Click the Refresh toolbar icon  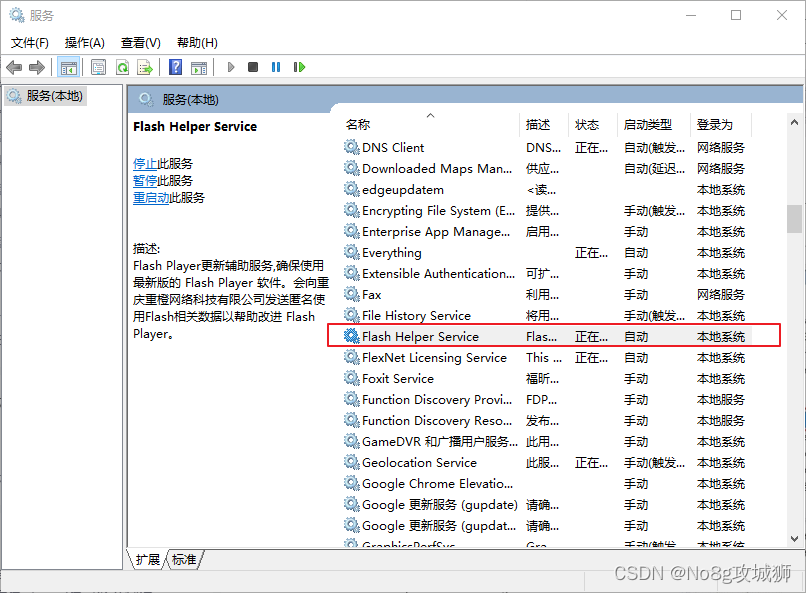click(x=122, y=67)
